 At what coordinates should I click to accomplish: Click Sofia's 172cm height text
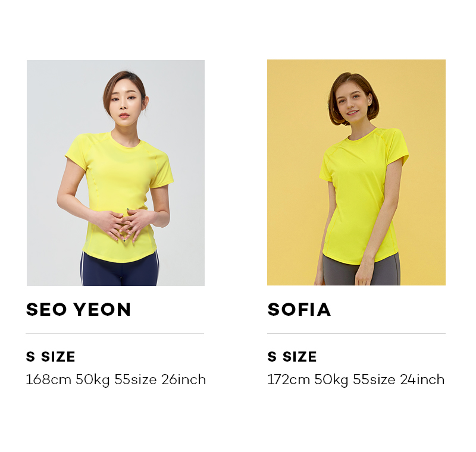click(289, 380)
